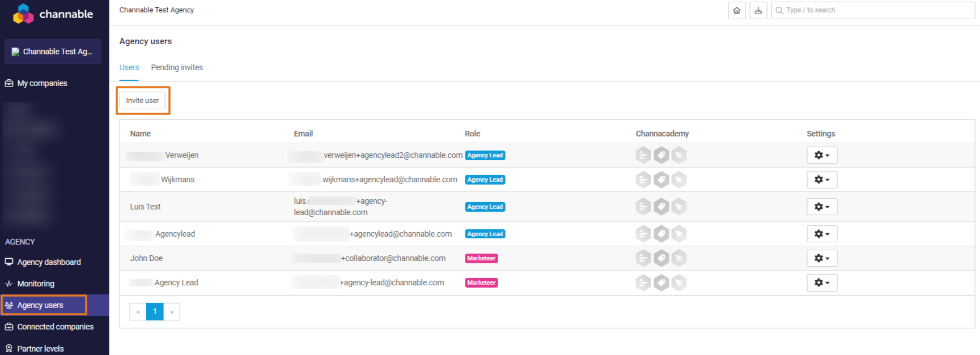Viewport: 980px width, 355px height.
Task: Open Connected companies in sidebar
Action: pyautogui.click(x=55, y=327)
